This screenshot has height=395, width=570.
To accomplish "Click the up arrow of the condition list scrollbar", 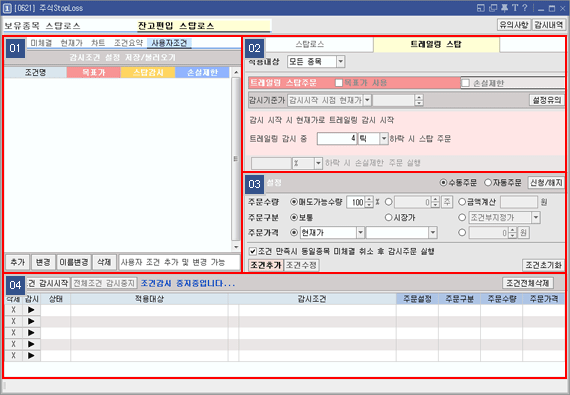I will click(x=236, y=72).
